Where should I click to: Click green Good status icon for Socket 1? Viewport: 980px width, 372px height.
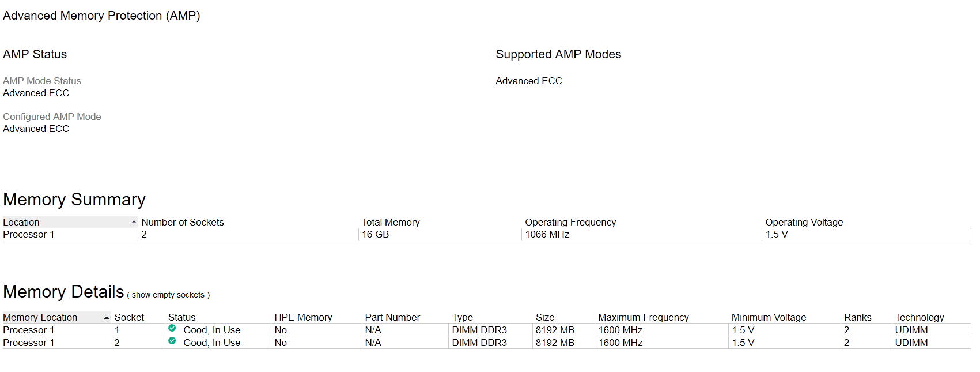pos(172,328)
